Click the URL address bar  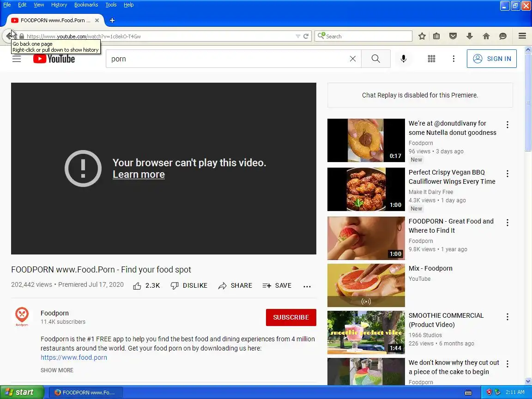[x=159, y=36]
